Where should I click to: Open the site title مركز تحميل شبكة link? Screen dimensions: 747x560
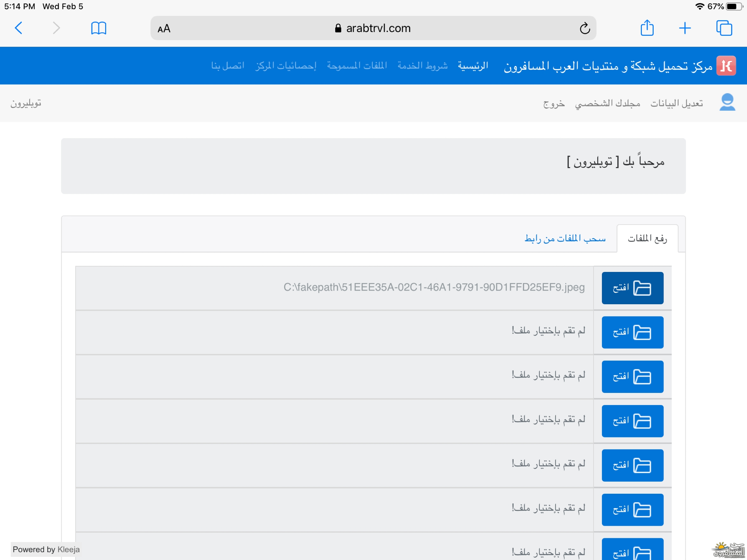tap(608, 66)
